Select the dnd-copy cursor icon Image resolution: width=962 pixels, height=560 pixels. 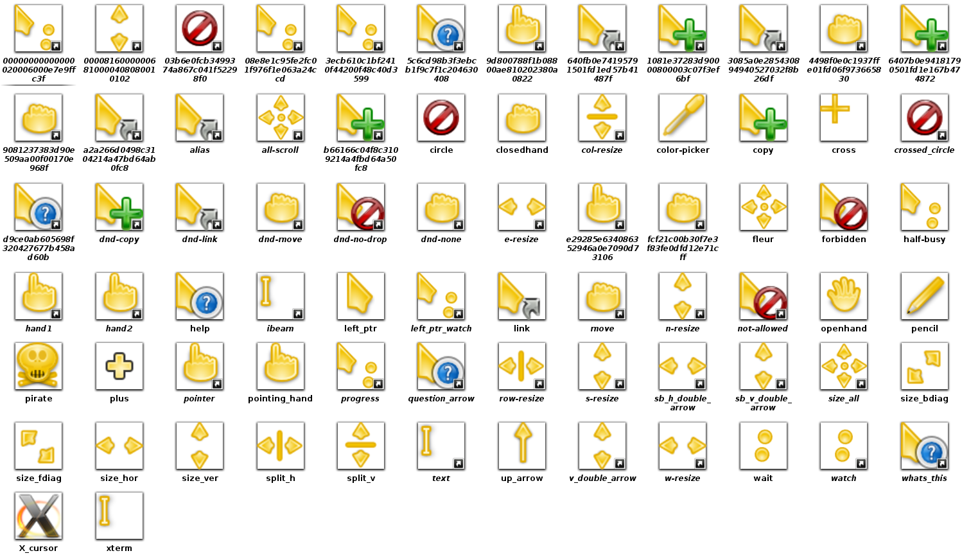pos(119,207)
